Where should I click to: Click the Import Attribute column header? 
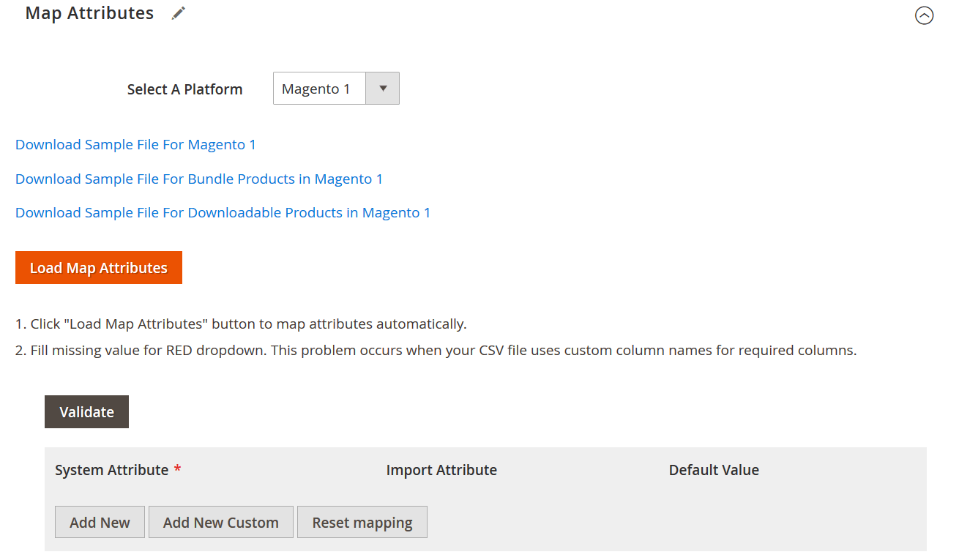441,469
